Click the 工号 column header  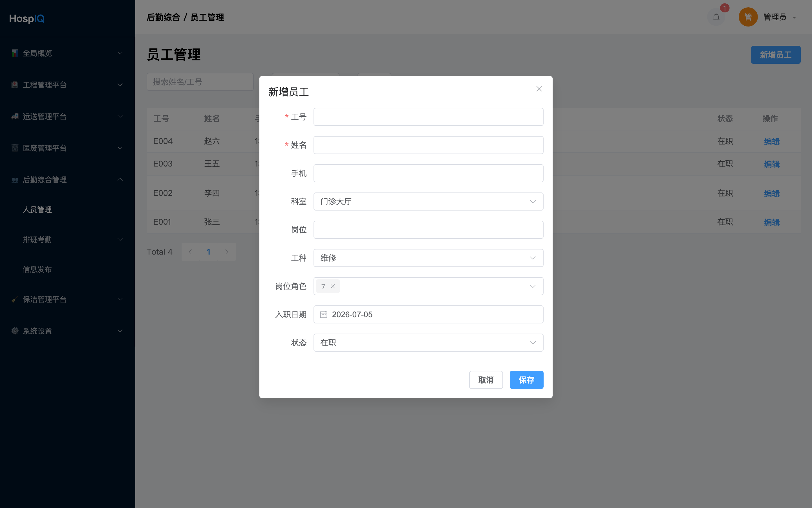pyautogui.click(x=161, y=119)
